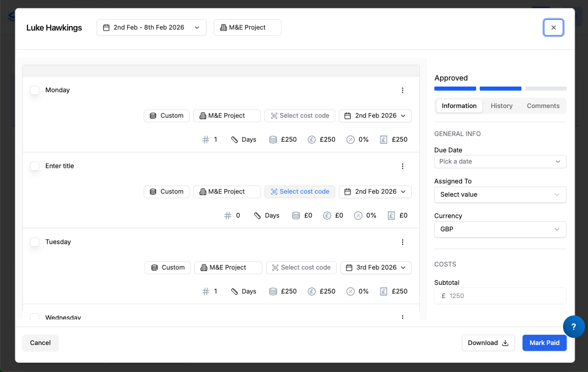Click the Days tag icon in Enter title row
The height and width of the screenshot is (372, 588).
coord(257,216)
